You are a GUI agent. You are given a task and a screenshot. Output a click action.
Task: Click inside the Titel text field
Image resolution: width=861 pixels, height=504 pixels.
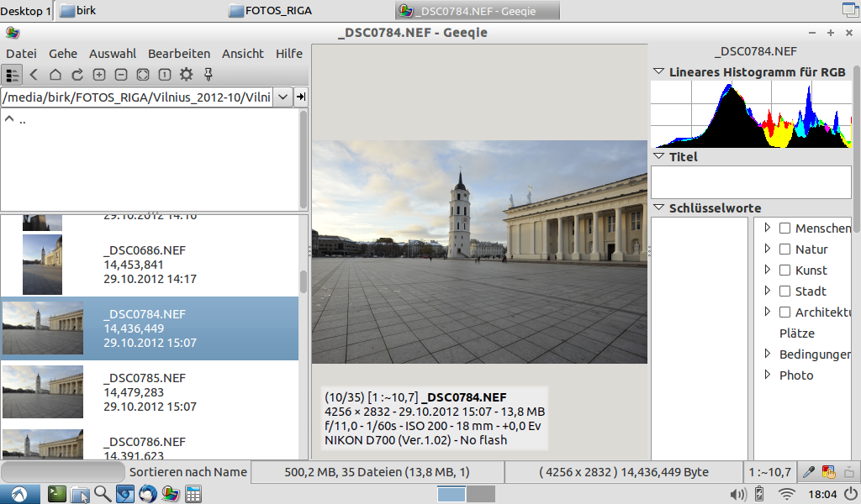(751, 182)
